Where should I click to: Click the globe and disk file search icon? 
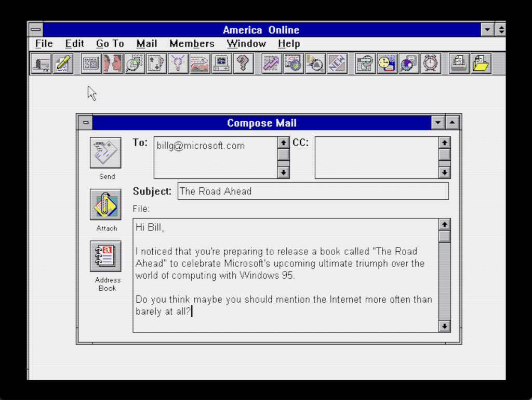point(408,63)
